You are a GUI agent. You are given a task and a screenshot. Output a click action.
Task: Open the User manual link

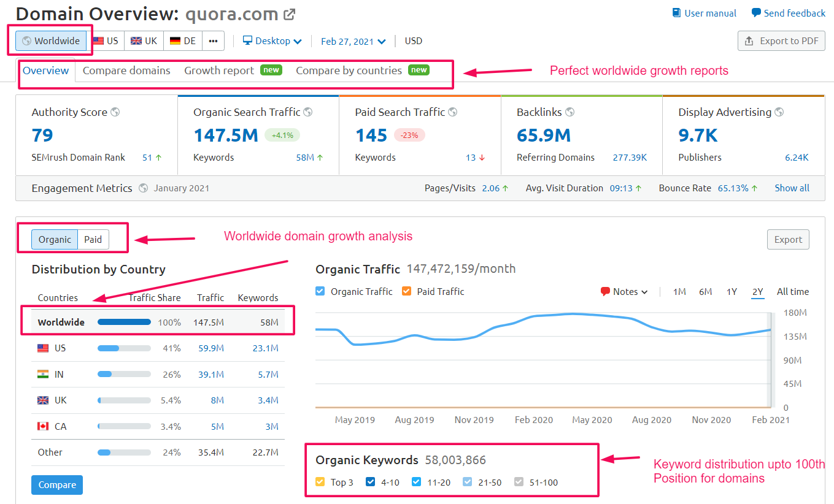[705, 13]
